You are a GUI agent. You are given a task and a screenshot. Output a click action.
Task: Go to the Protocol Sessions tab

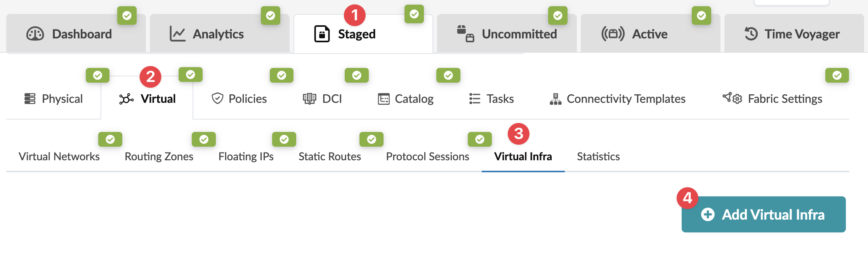[x=427, y=156]
